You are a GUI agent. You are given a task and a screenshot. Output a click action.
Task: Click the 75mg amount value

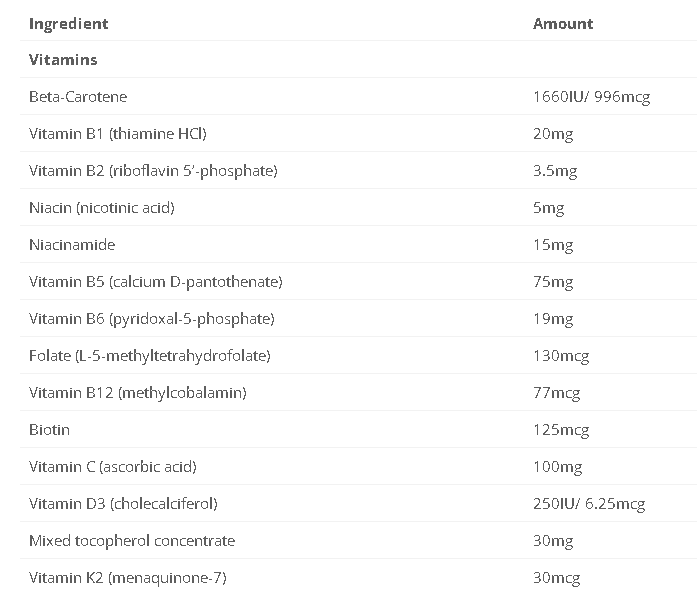[x=553, y=282]
